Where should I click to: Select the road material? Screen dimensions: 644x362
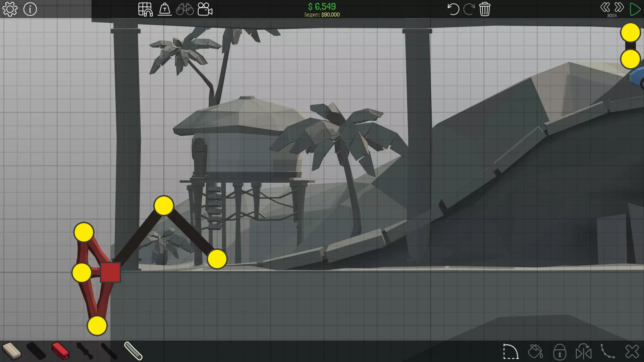12,351
